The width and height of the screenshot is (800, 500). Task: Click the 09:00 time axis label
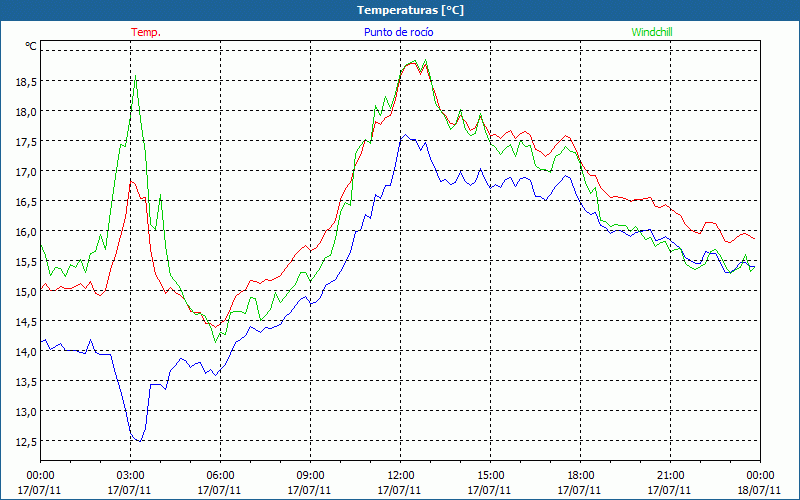pyautogui.click(x=310, y=476)
